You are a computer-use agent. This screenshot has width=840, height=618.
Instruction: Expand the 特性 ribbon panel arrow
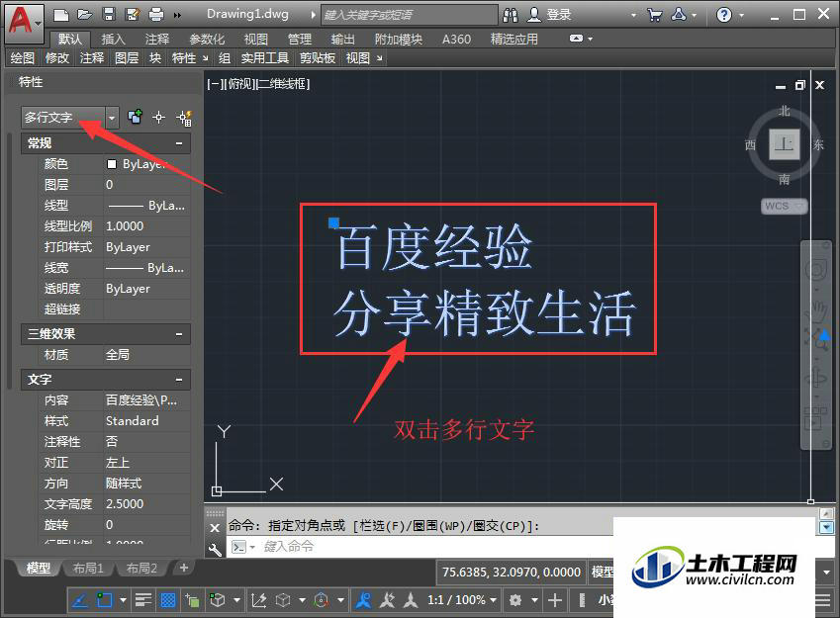coord(205,57)
